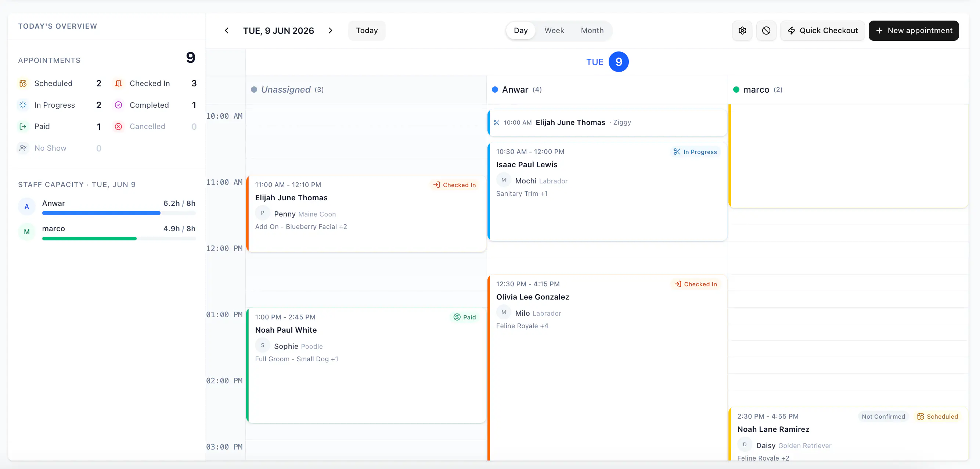980x469 pixels.
Task: Click total appointments number 9
Action: pyautogui.click(x=191, y=58)
